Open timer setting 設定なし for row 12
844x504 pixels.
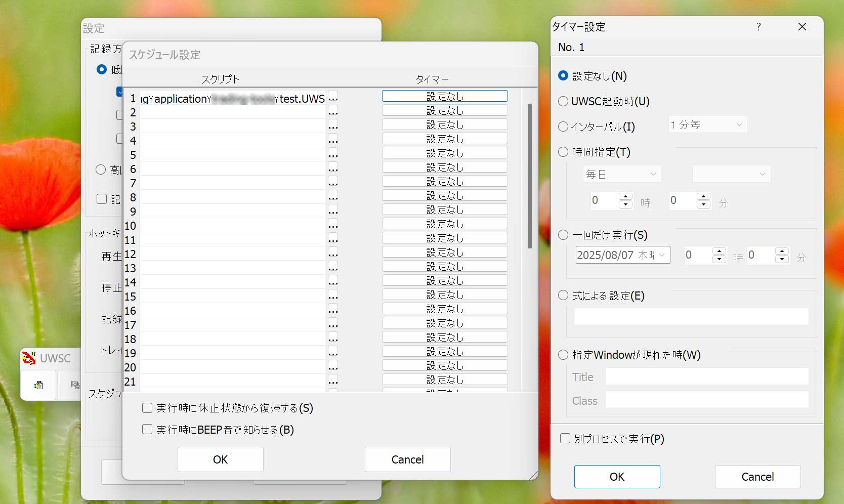tap(445, 252)
